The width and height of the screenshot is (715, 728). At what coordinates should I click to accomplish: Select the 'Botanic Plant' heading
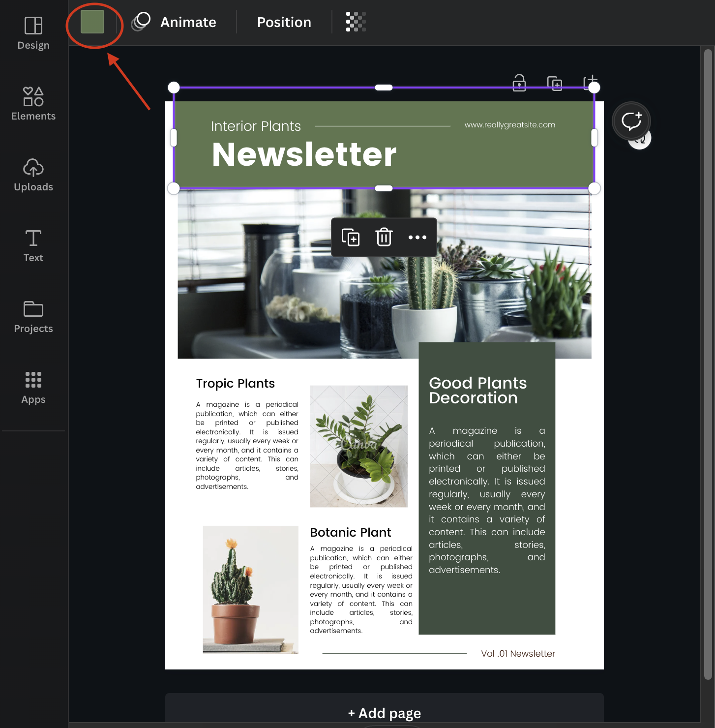tap(351, 532)
